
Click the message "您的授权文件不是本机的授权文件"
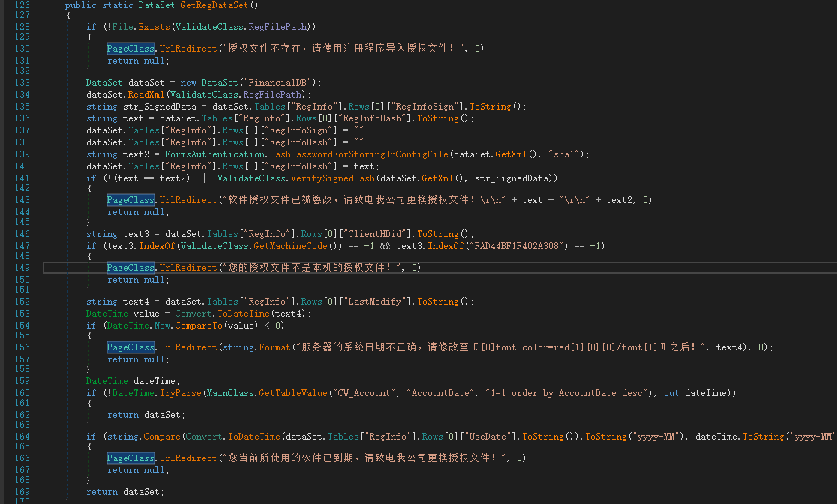click(307, 268)
